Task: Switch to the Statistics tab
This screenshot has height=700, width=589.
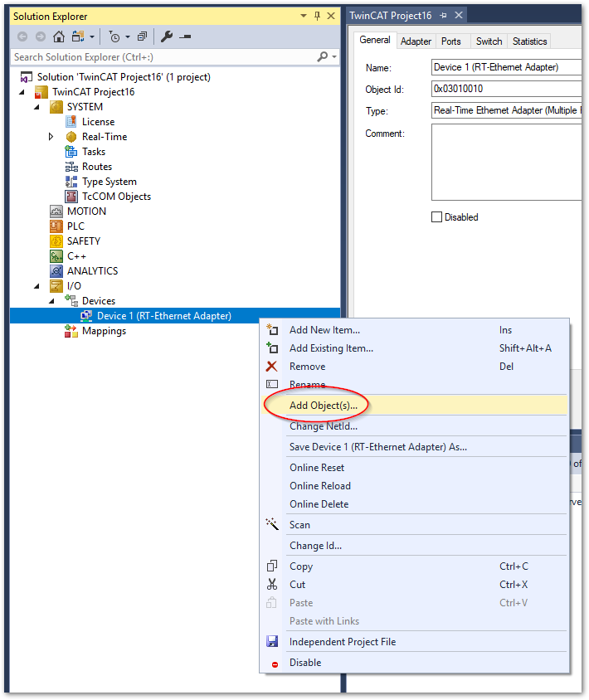Action: click(x=529, y=41)
